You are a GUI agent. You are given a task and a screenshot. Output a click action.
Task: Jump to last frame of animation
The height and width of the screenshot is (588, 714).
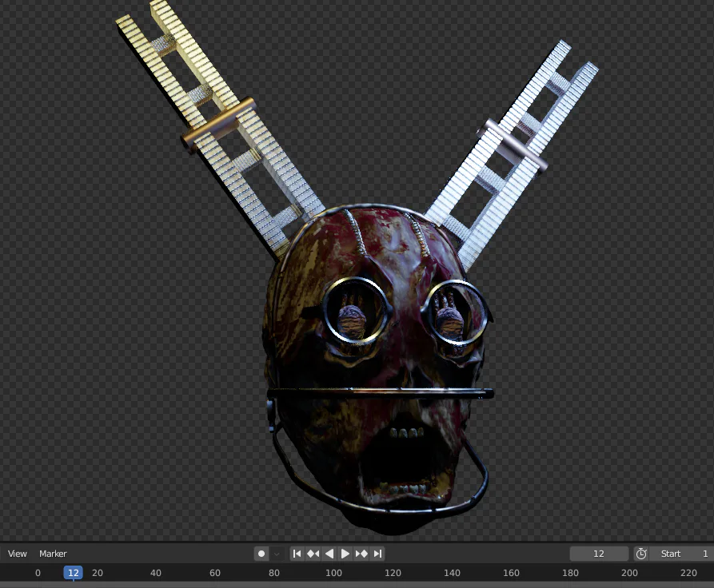pyautogui.click(x=377, y=554)
